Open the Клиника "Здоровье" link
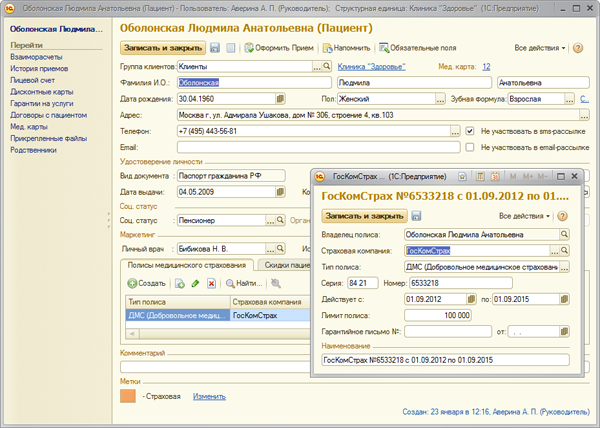Screen dimensions: 600x428 pos(371,67)
